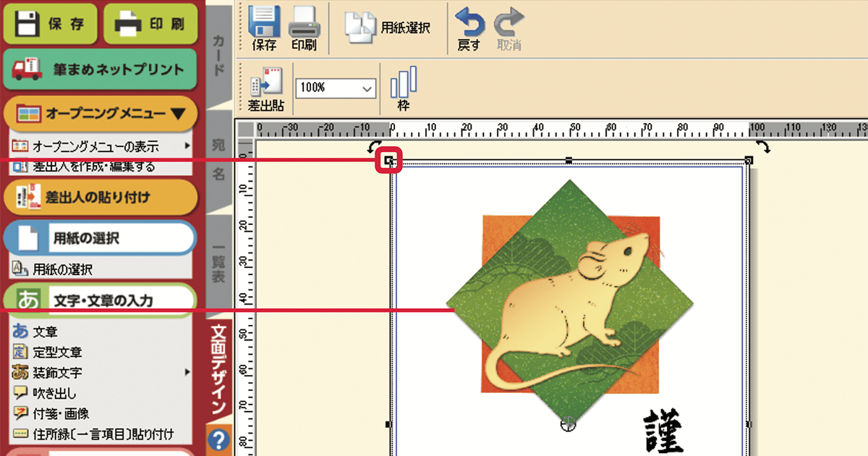Click the green 保存 button in left panel
The height and width of the screenshot is (456, 868).
(x=51, y=23)
